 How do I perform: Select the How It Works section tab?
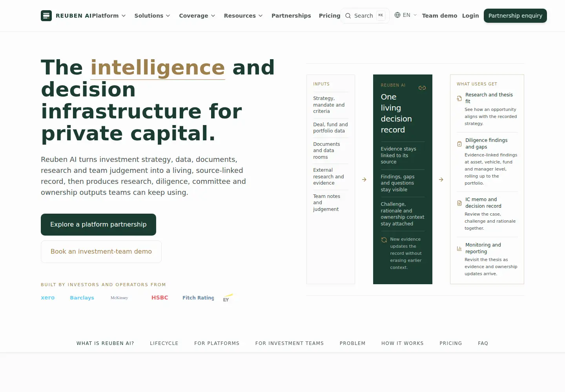click(403, 343)
